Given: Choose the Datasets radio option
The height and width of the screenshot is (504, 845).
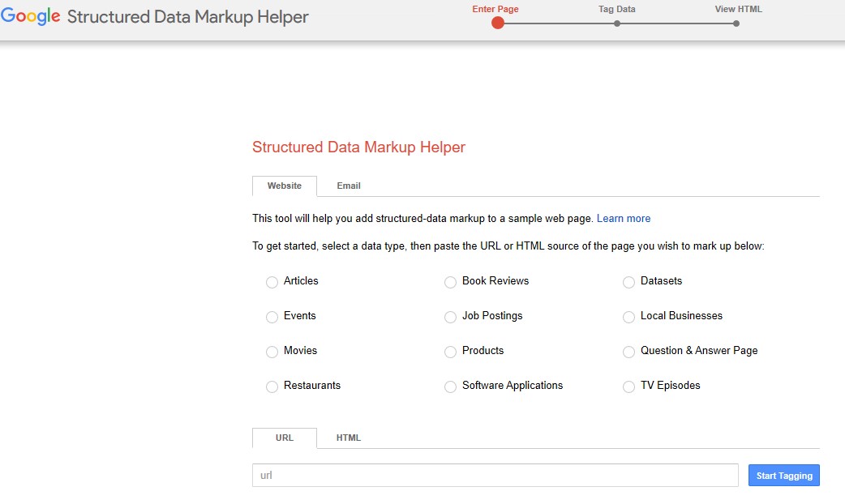Looking at the screenshot, I should 629,282.
